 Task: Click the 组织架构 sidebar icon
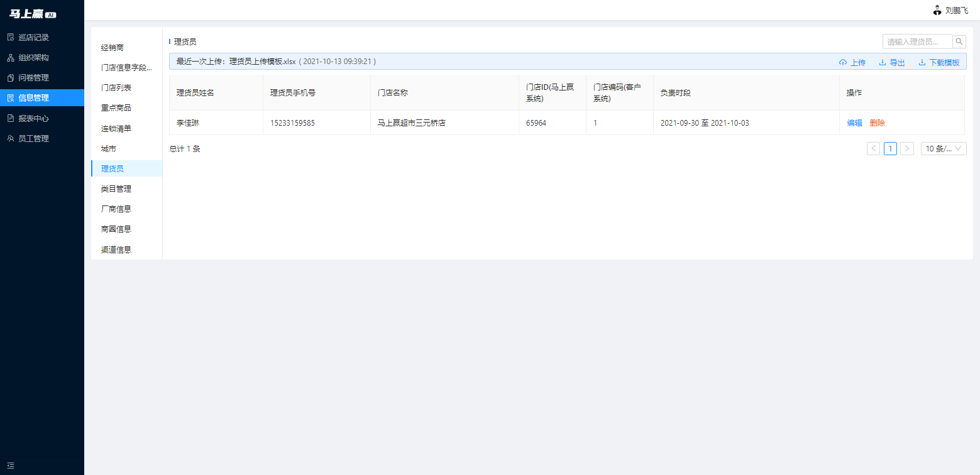tap(11, 58)
